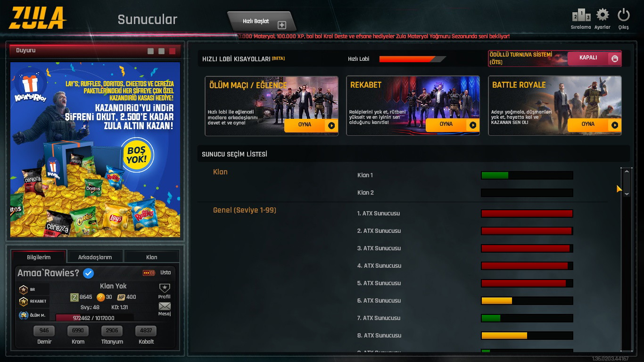Viewport: 644px width, 362px height.
Task: Switch to Arkadaşlarım tab
Action: [95, 257]
